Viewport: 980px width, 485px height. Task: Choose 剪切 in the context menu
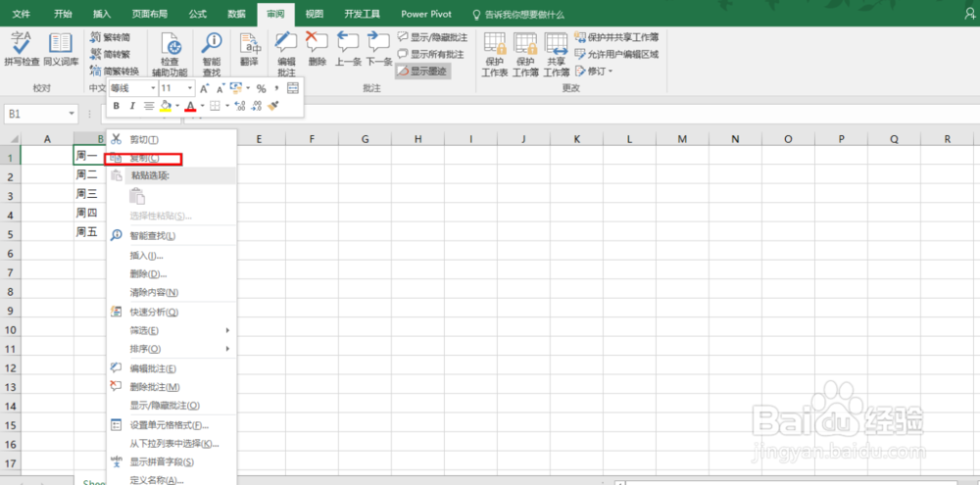tap(171, 140)
